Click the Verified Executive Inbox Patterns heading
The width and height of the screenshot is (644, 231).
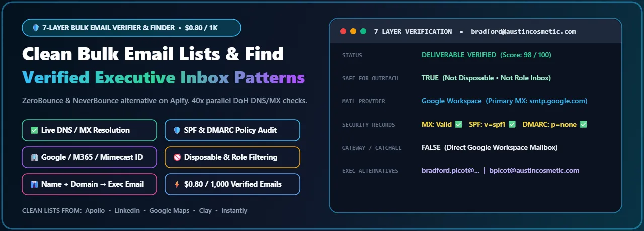point(164,78)
